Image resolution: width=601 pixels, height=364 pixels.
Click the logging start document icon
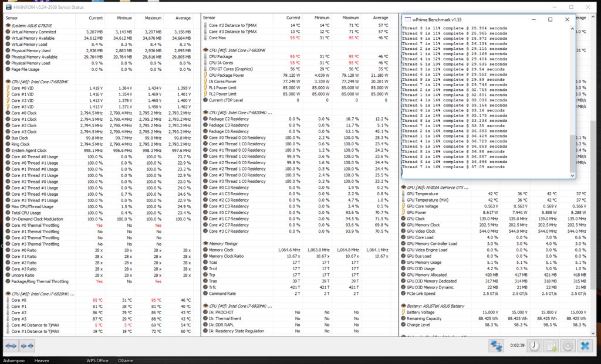tap(551, 345)
